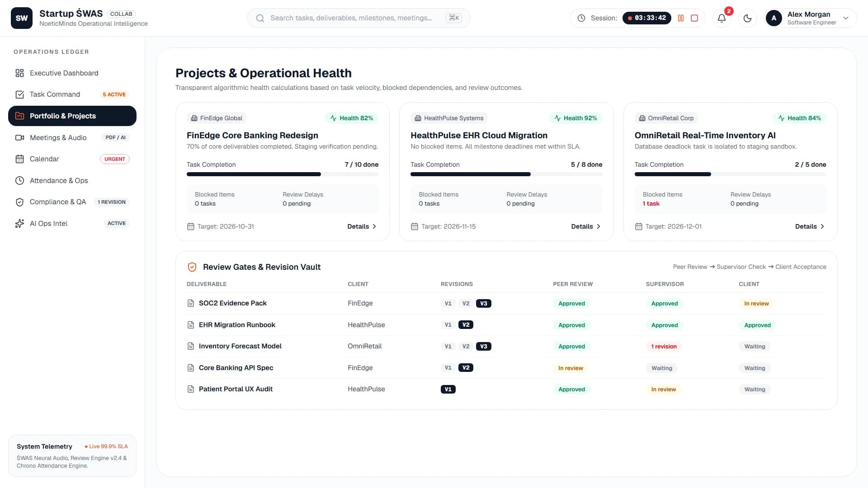The width and height of the screenshot is (868, 488).
Task: Select V1 revision of SOC2 Evidence Pack
Action: point(448,304)
